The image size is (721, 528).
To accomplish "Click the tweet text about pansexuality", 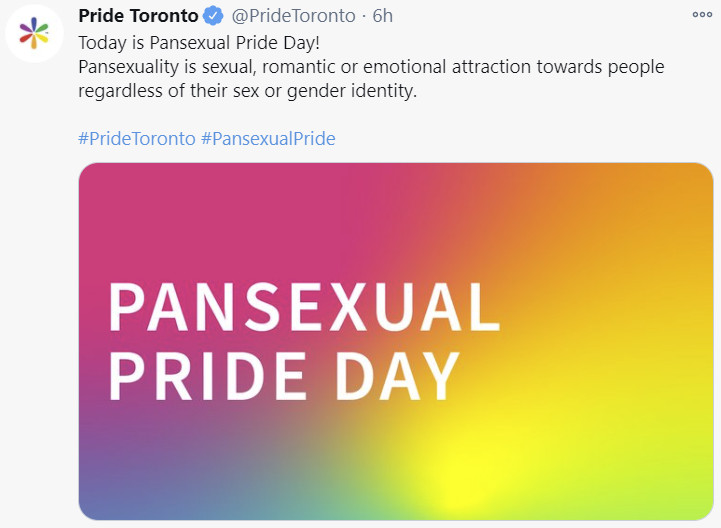I will 371,79.
